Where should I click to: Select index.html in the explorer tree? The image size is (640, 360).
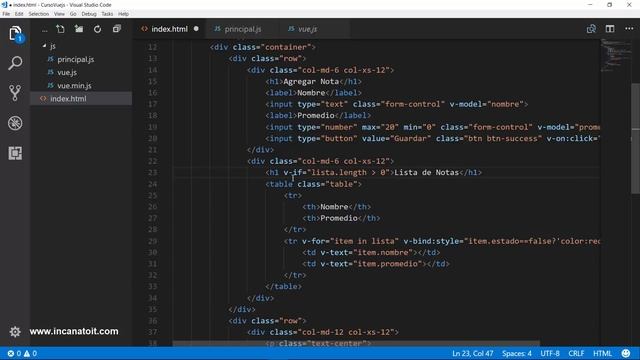pyautogui.click(x=81, y=99)
